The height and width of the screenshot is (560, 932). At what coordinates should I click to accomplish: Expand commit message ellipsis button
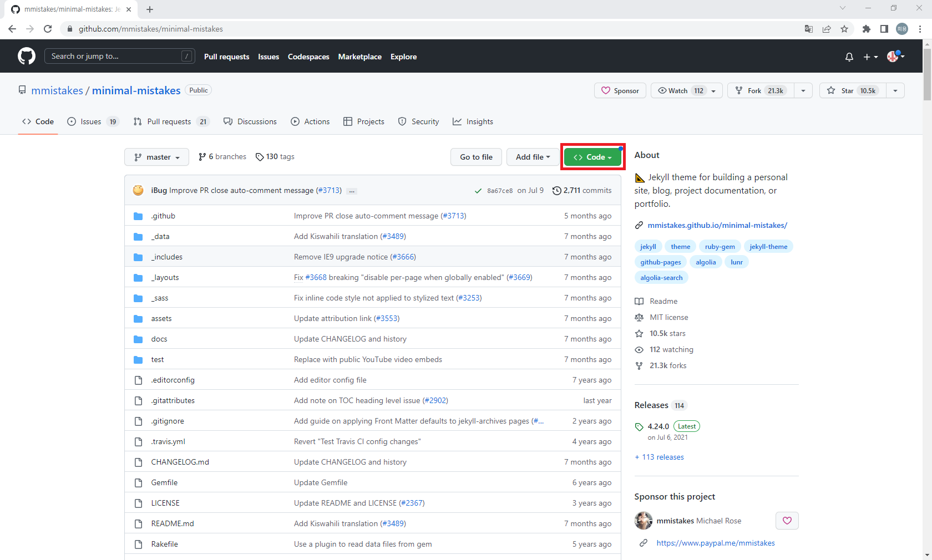pos(352,191)
